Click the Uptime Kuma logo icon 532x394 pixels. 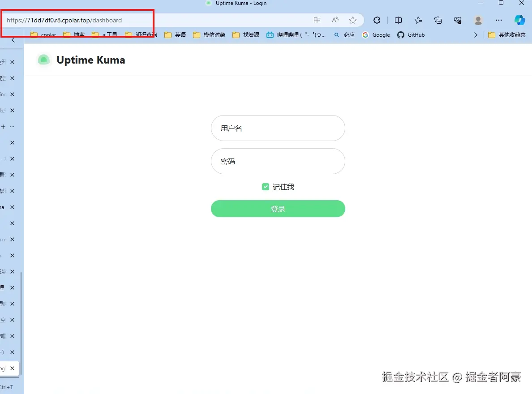click(43, 60)
